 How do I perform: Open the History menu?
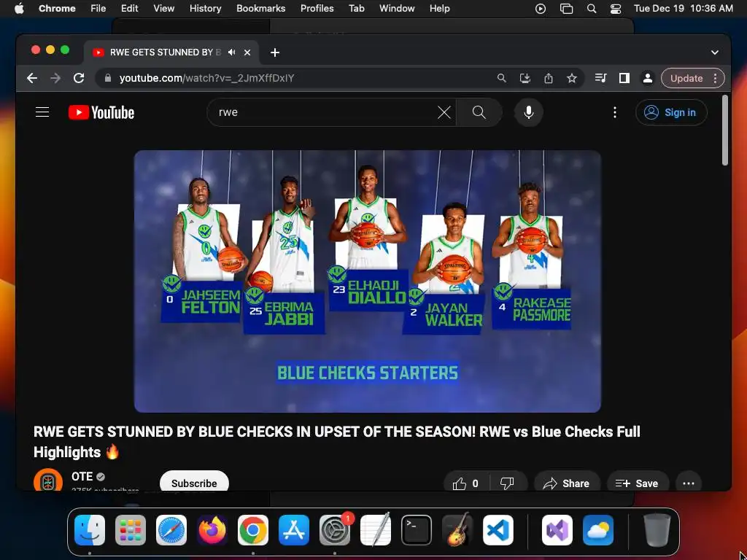coord(205,8)
